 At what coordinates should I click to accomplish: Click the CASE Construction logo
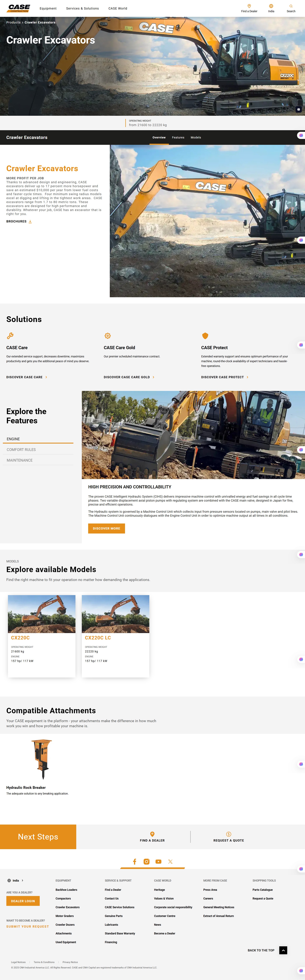click(18, 8)
